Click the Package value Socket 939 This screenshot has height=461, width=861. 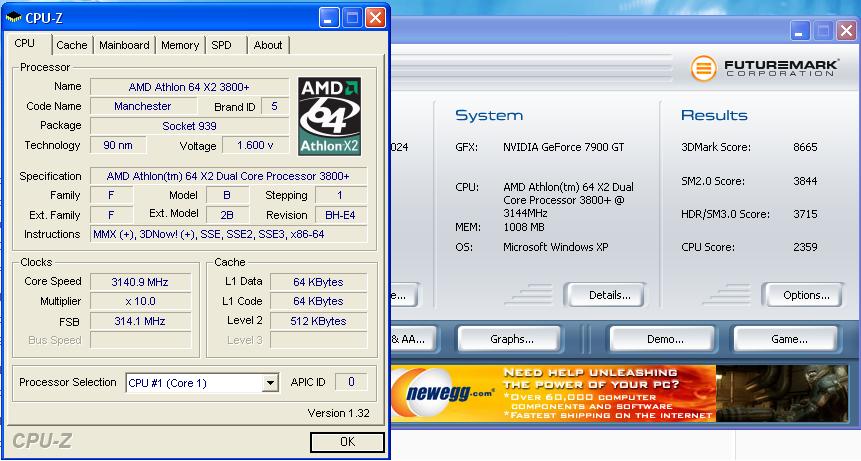point(189,126)
